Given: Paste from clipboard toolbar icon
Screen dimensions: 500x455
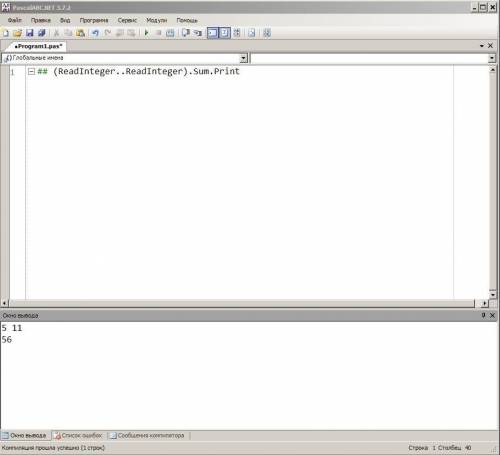Looking at the screenshot, I should pyautogui.click(x=80, y=33).
